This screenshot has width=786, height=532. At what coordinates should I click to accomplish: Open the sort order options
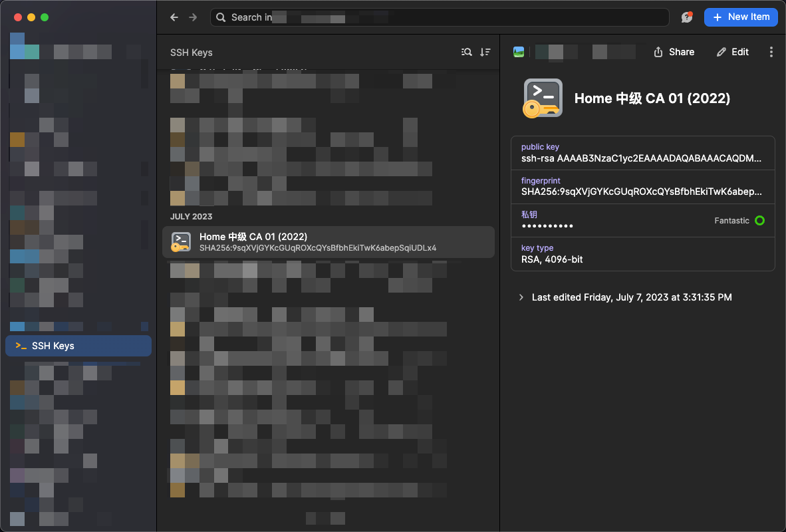point(485,52)
